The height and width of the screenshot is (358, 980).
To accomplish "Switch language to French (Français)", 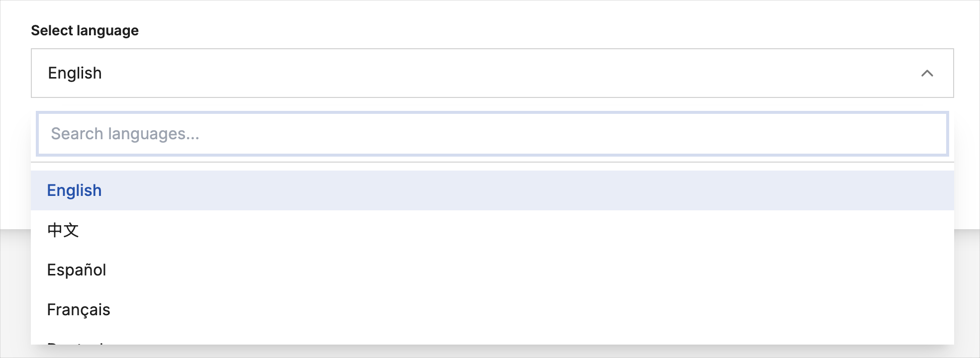I will pyautogui.click(x=79, y=310).
